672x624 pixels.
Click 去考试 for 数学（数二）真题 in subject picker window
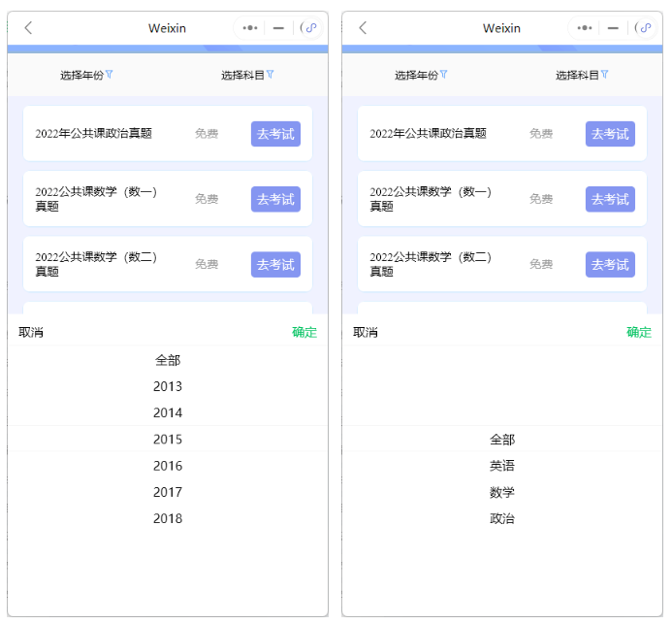click(610, 264)
